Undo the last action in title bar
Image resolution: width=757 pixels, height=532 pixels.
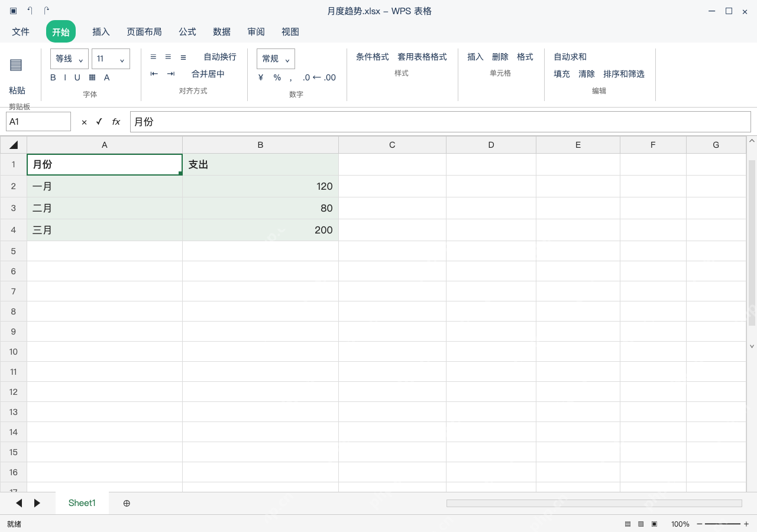pyautogui.click(x=30, y=11)
